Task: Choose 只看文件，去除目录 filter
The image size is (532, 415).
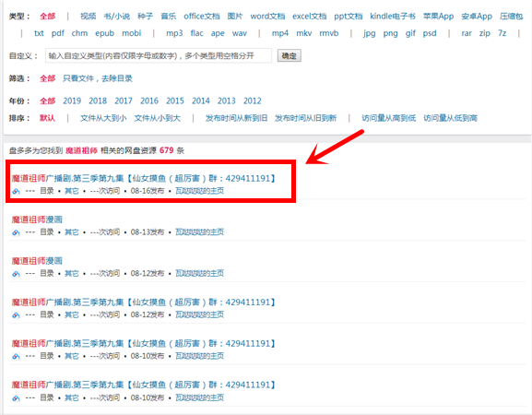Action: [98, 78]
